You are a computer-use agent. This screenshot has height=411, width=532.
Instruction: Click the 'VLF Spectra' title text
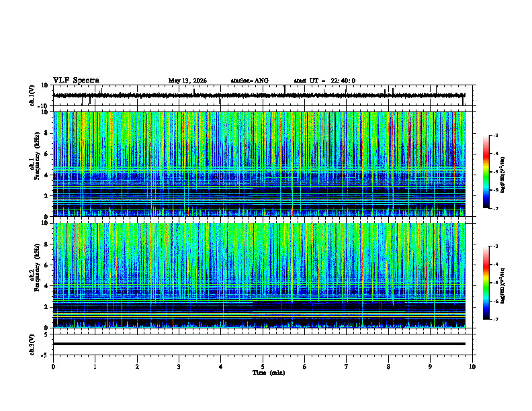tap(76, 81)
